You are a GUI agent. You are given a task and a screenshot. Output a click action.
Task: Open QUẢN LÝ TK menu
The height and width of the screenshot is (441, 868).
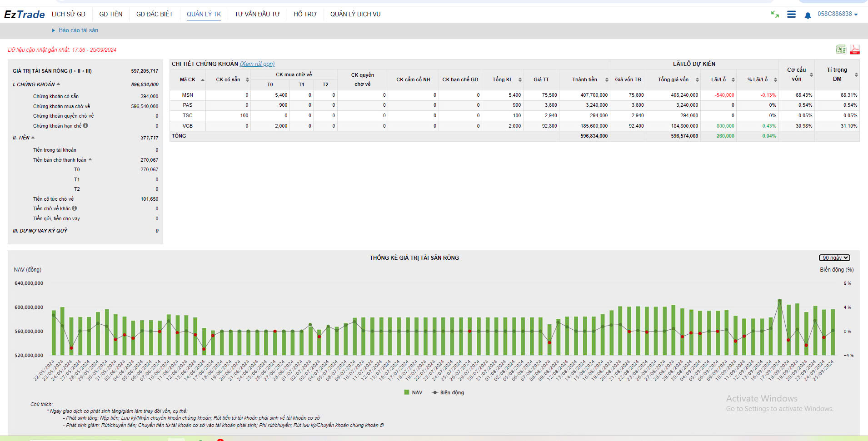(x=204, y=14)
